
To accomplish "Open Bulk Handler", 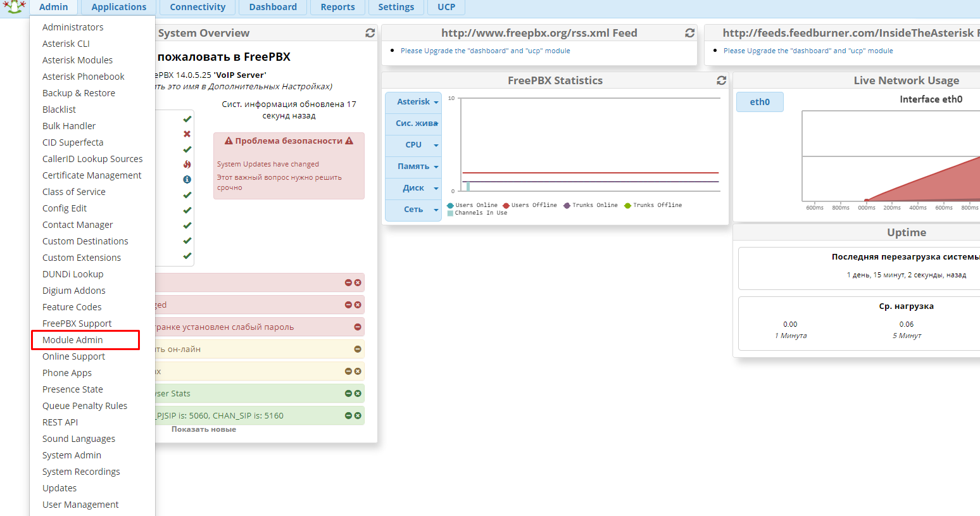I will (69, 126).
